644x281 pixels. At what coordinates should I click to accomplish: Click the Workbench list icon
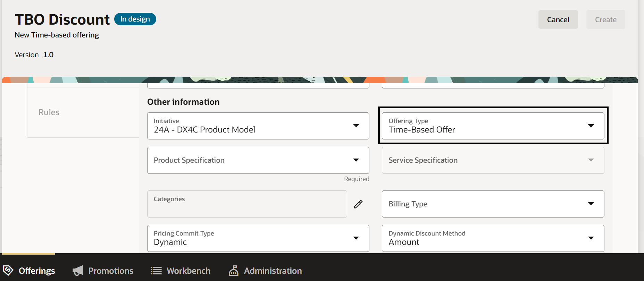point(156,271)
